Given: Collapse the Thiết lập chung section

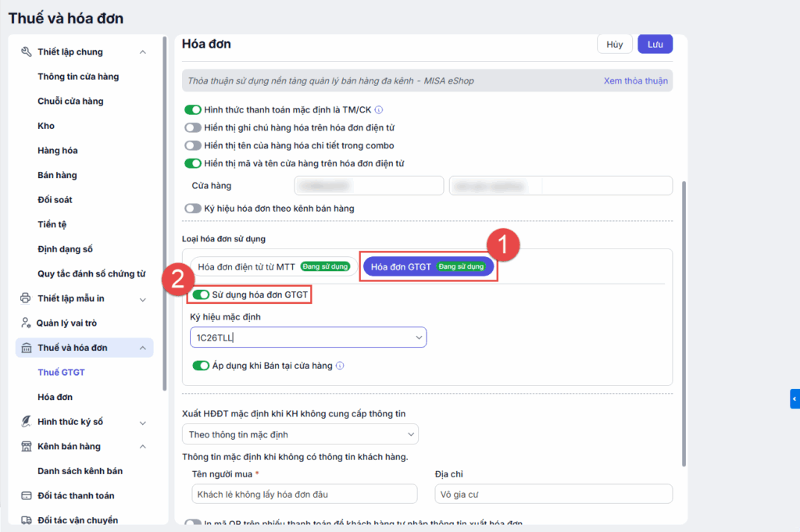Looking at the screenshot, I should (x=142, y=52).
